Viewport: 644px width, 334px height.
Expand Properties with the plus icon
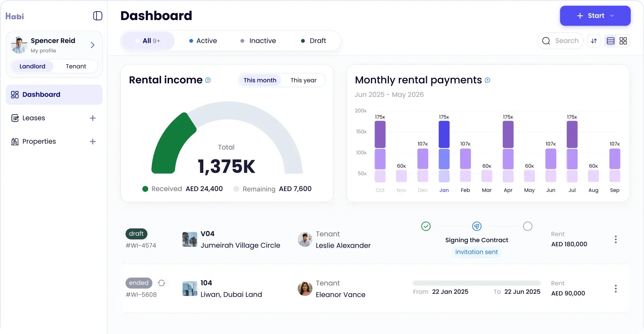pyautogui.click(x=93, y=142)
